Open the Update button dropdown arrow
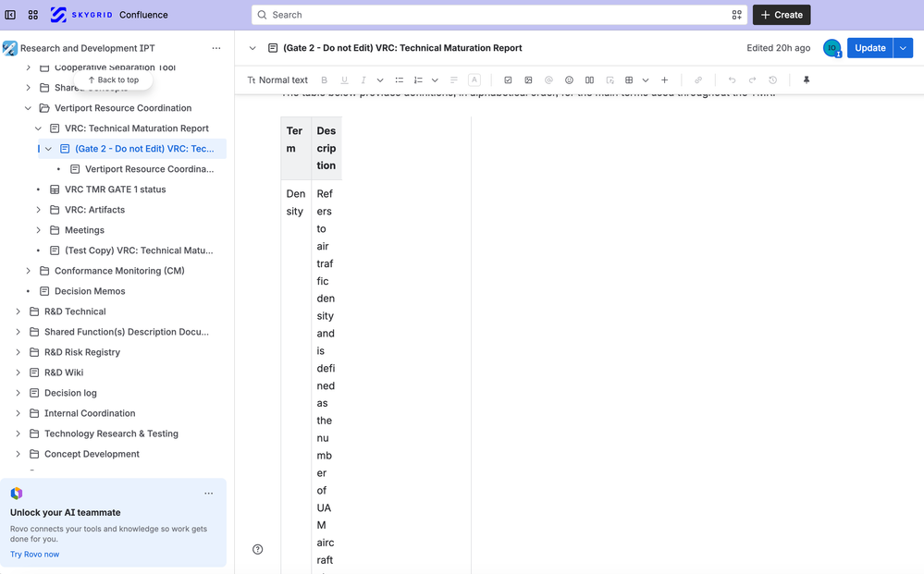 click(x=904, y=48)
